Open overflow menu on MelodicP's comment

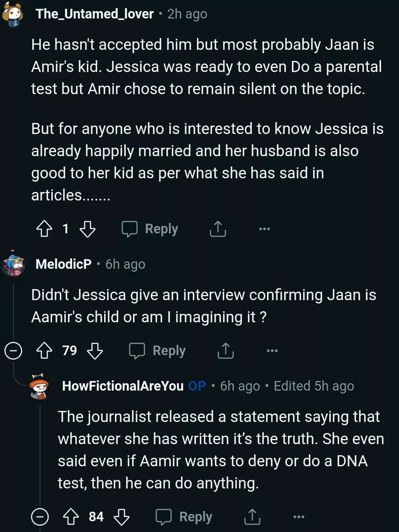coord(272,351)
